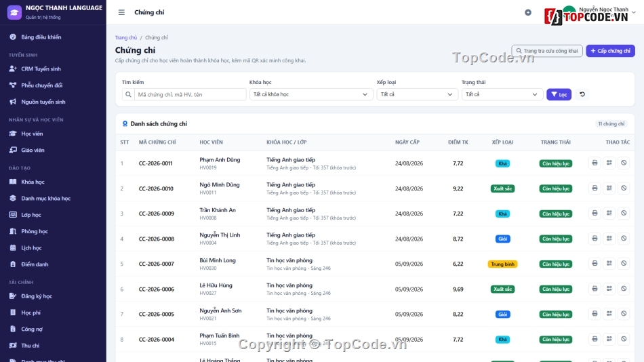Select student name Bùi Minh Long
This screenshot has height=362, width=644.
point(218,260)
